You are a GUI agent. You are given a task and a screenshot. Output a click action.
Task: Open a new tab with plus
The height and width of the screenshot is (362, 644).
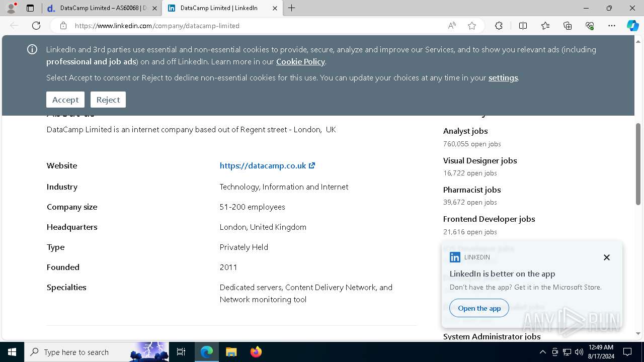pyautogui.click(x=292, y=8)
